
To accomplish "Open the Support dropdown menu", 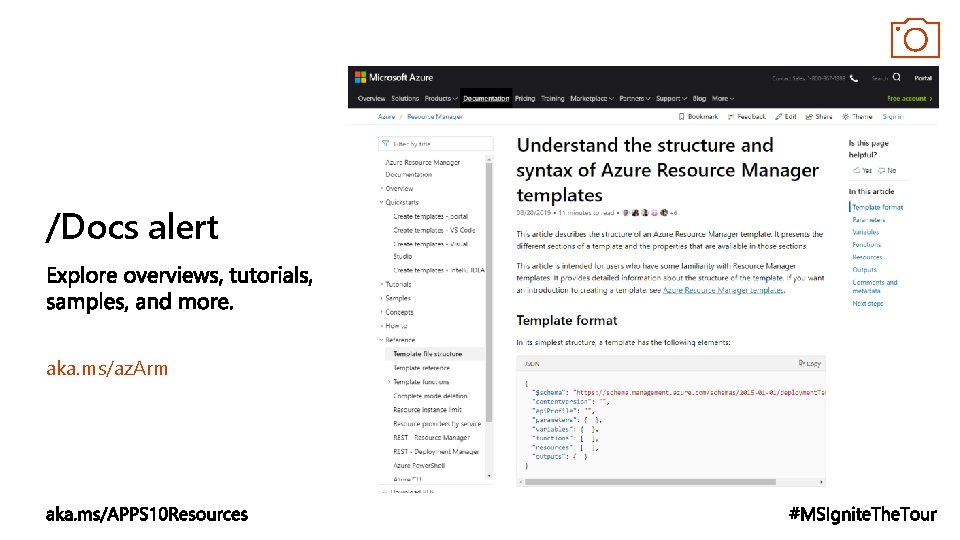I will click(x=671, y=99).
